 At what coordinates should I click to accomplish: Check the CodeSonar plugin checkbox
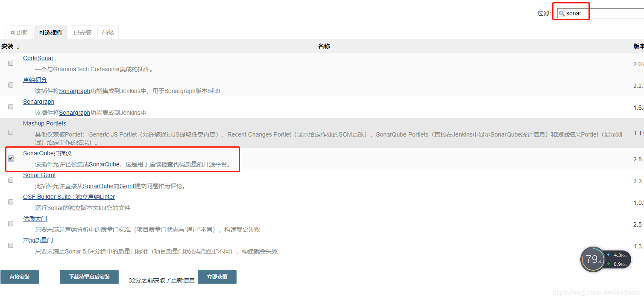tap(11, 63)
